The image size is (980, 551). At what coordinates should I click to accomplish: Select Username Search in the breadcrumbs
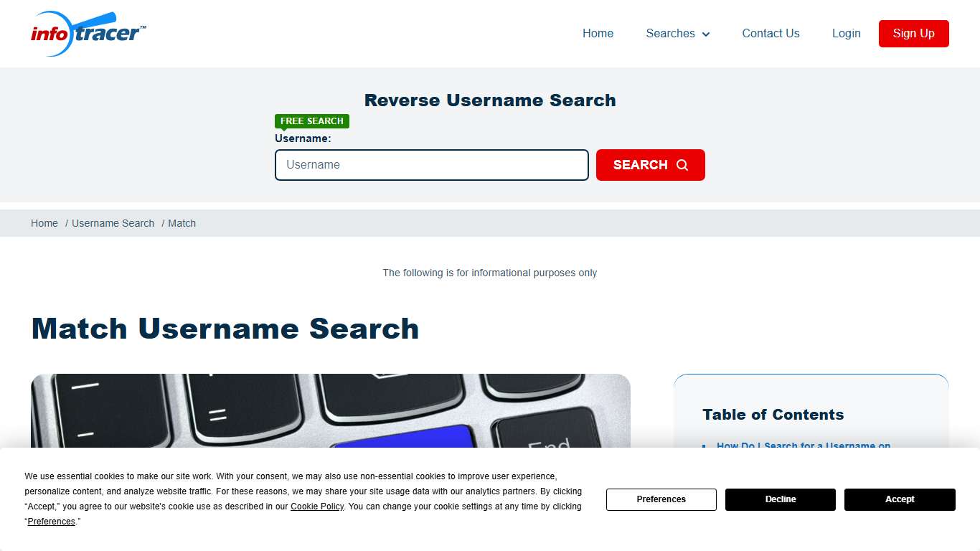pyautogui.click(x=113, y=223)
